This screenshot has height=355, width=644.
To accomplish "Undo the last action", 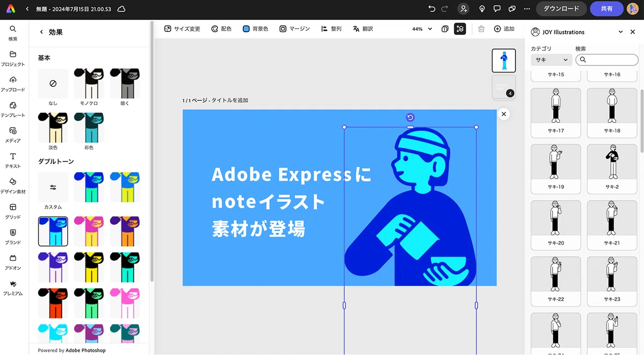I will [x=432, y=9].
